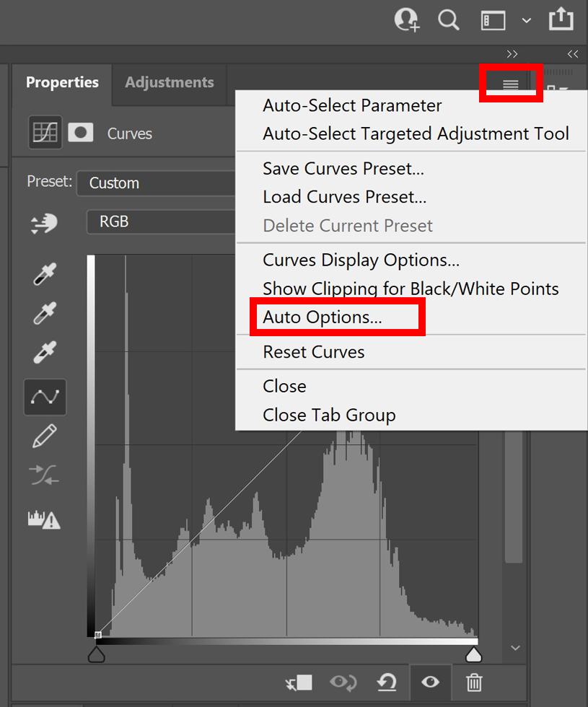Open the Properties panel flyout menu
Viewport: 588px width, 707px height.
[x=511, y=84]
